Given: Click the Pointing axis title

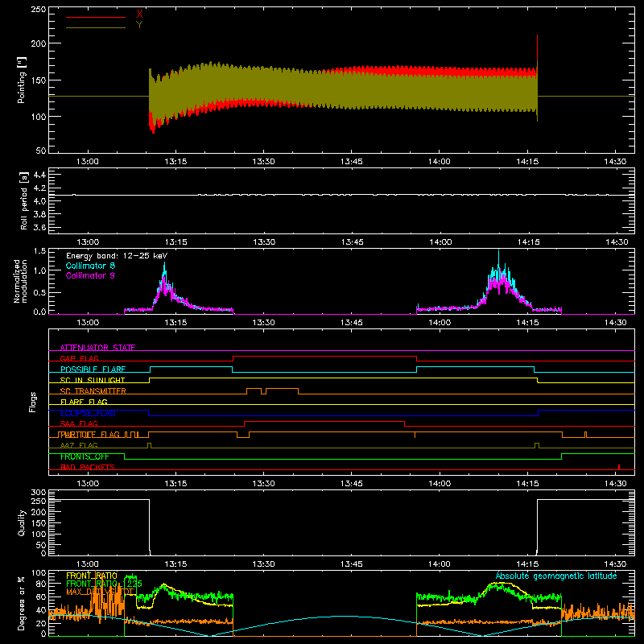Looking at the screenshot, I should coord(22,80).
